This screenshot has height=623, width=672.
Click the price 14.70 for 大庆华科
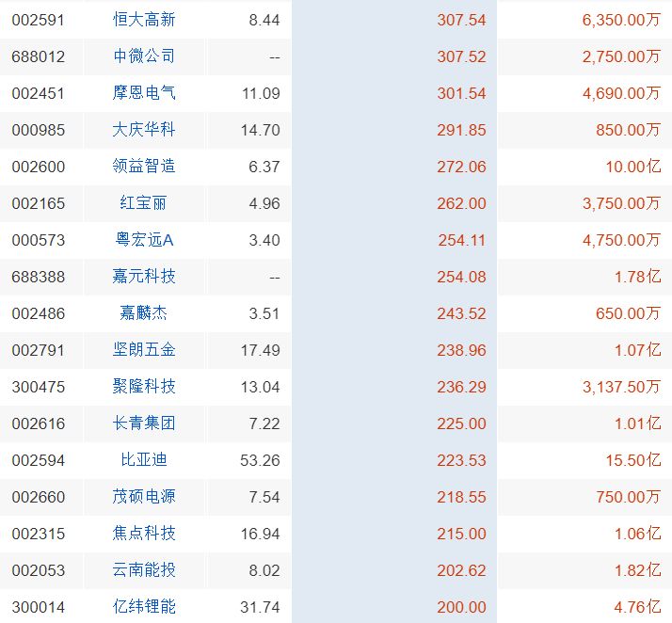click(x=260, y=130)
